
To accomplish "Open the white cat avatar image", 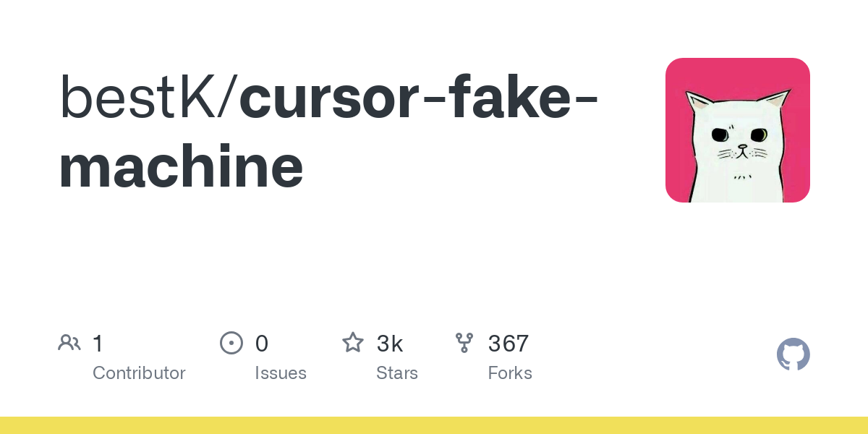I will 738,130.
